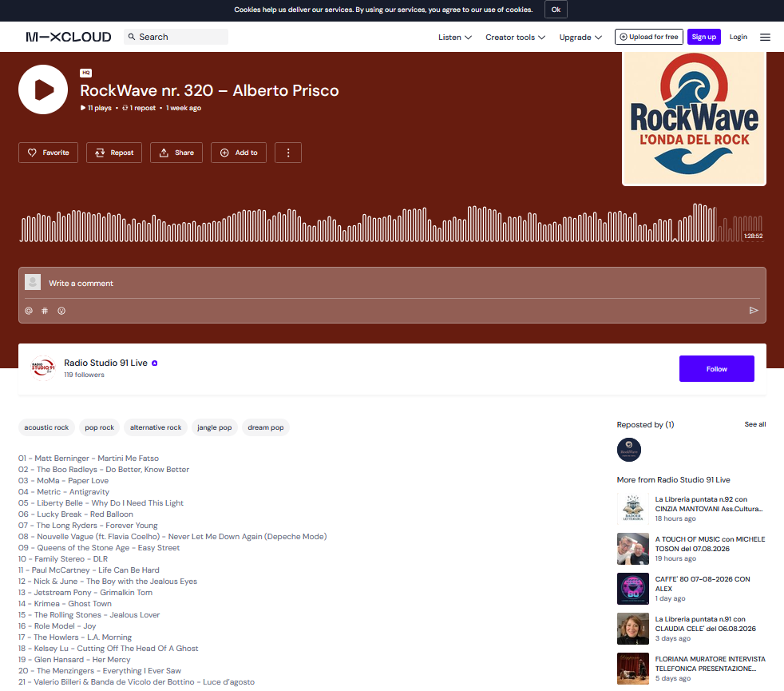784x691 pixels.
Task: Open Radio Studio 91 Live profile name
Action: point(105,363)
